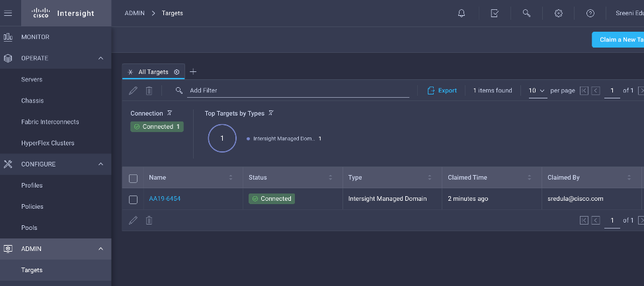Screen dimensions: 644x286
Task: Open Pools in the sidebar
Action: (x=29, y=228)
